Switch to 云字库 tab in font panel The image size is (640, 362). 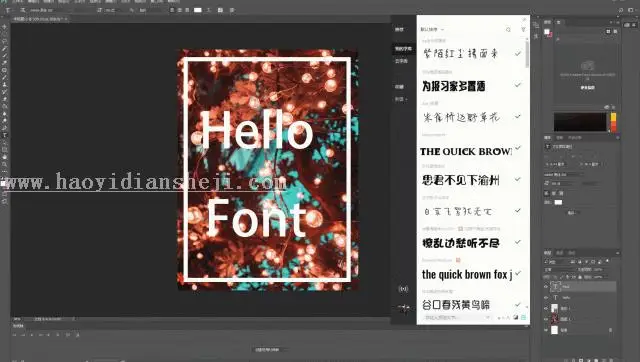(x=401, y=61)
